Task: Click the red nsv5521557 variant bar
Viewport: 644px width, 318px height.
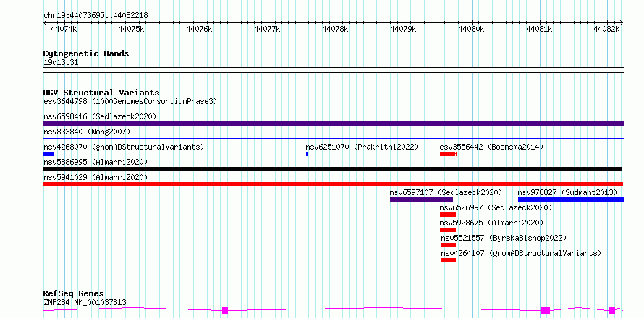Action: pyautogui.click(x=449, y=245)
